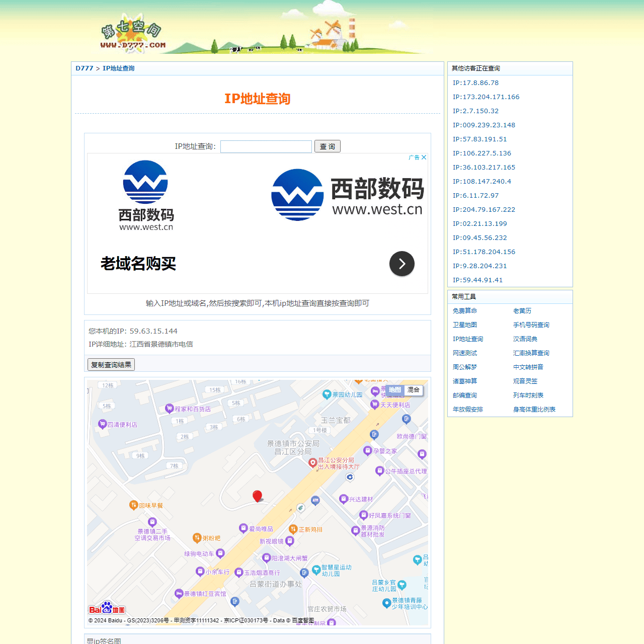The height and width of the screenshot is (644, 644).
Task: Open visitor IP 59.44.91.41
Action: (477, 280)
